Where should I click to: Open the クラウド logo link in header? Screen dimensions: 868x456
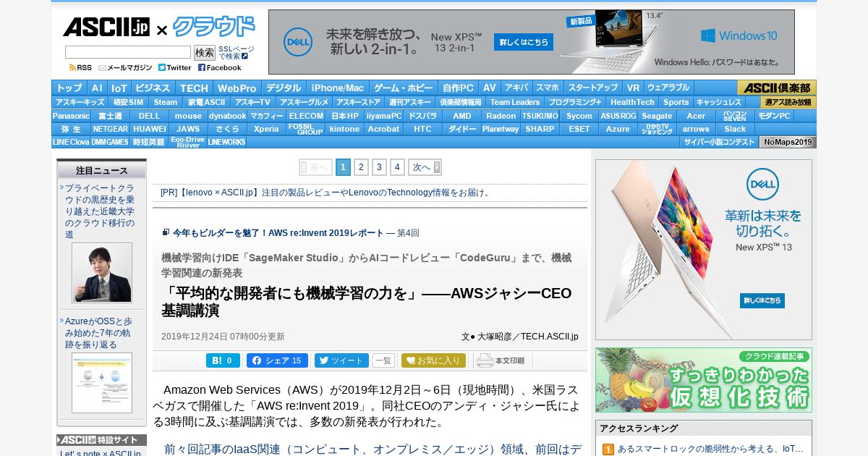[x=214, y=27]
